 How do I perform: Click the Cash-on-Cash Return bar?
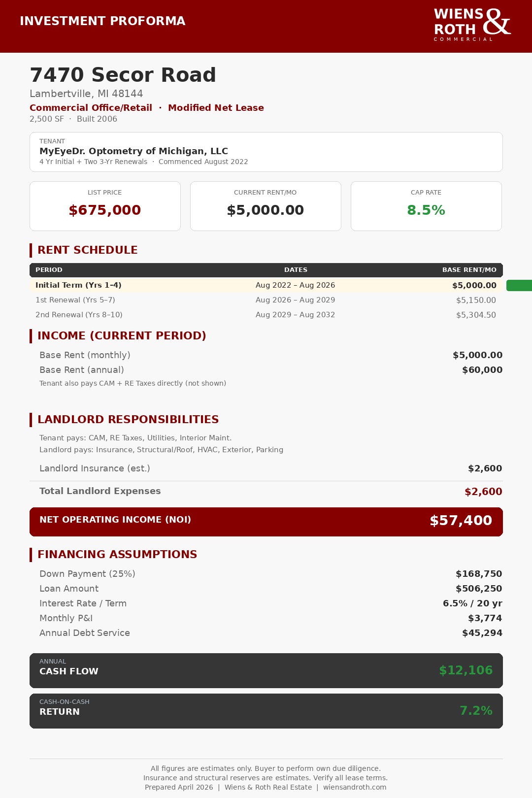click(x=266, y=711)
